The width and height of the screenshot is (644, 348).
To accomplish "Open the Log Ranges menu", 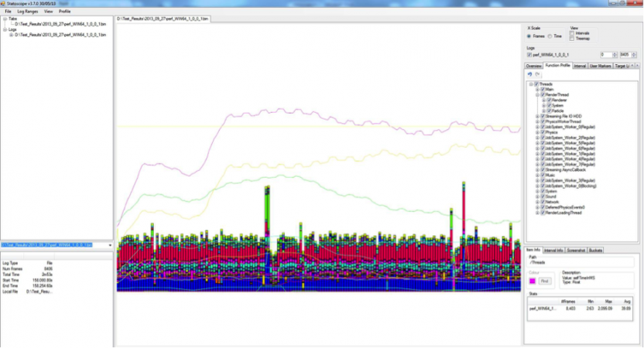I will [x=29, y=12].
